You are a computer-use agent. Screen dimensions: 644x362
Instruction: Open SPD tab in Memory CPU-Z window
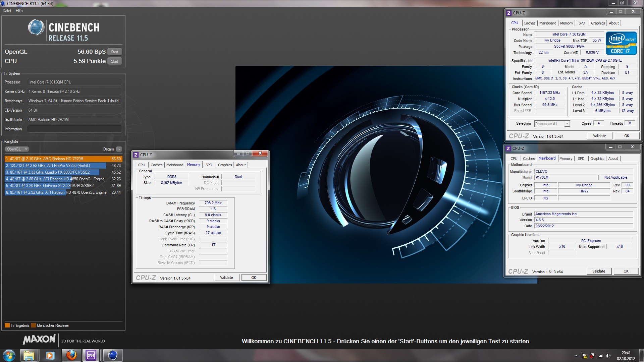(x=209, y=165)
